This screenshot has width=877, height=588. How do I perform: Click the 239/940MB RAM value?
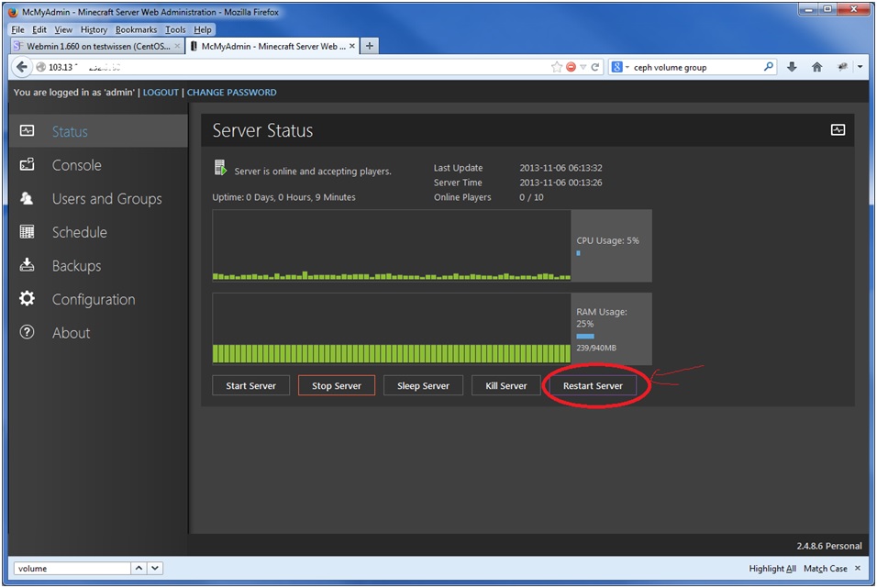coord(596,348)
